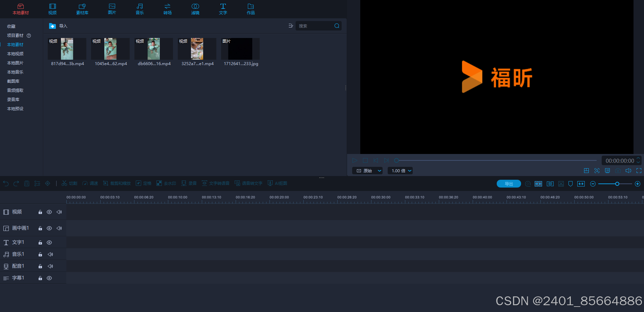Click the 导入 import button

(58, 26)
